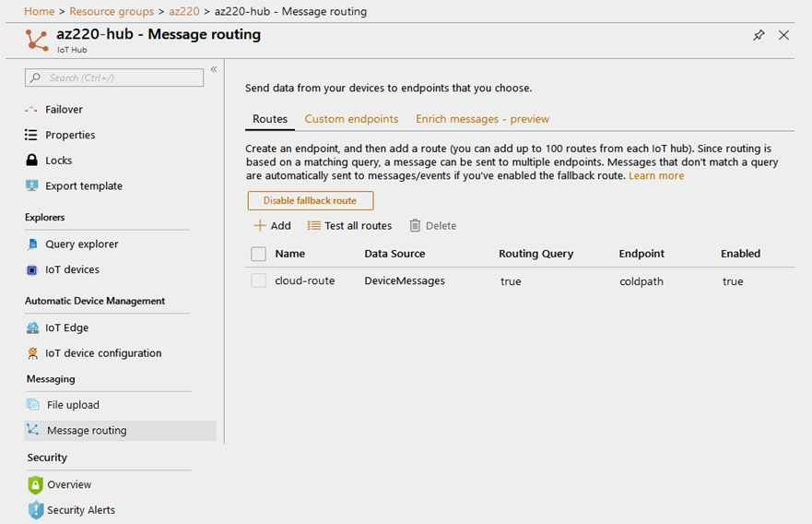Click Add to create a route
812x524 pixels.
tap(272, 226)
